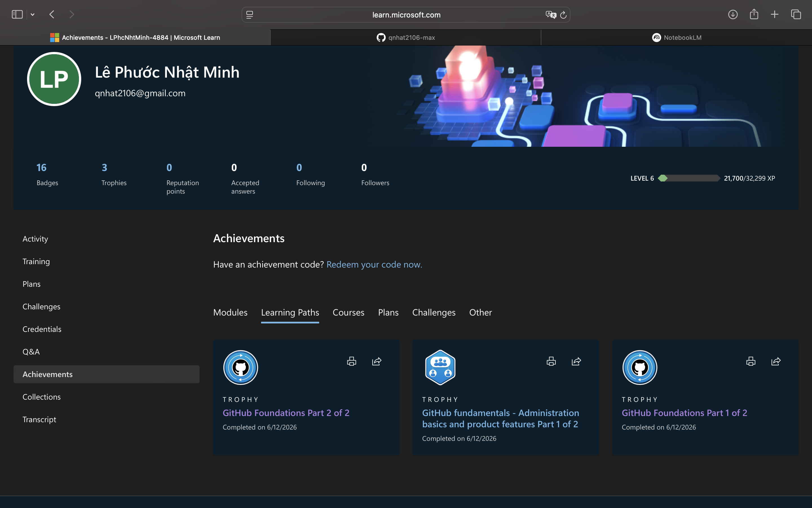Open Activity in the profile sidebar

35,239
